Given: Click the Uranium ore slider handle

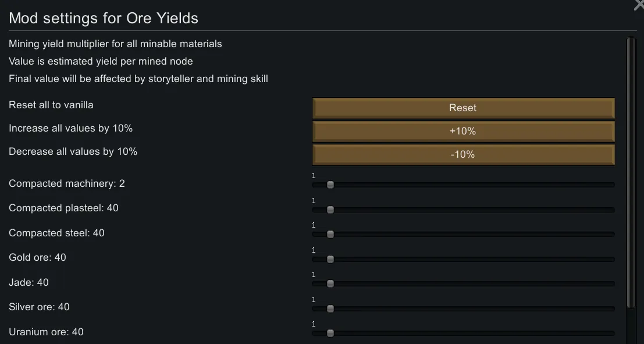Looking at the screenshot, I should coord(330,334).
